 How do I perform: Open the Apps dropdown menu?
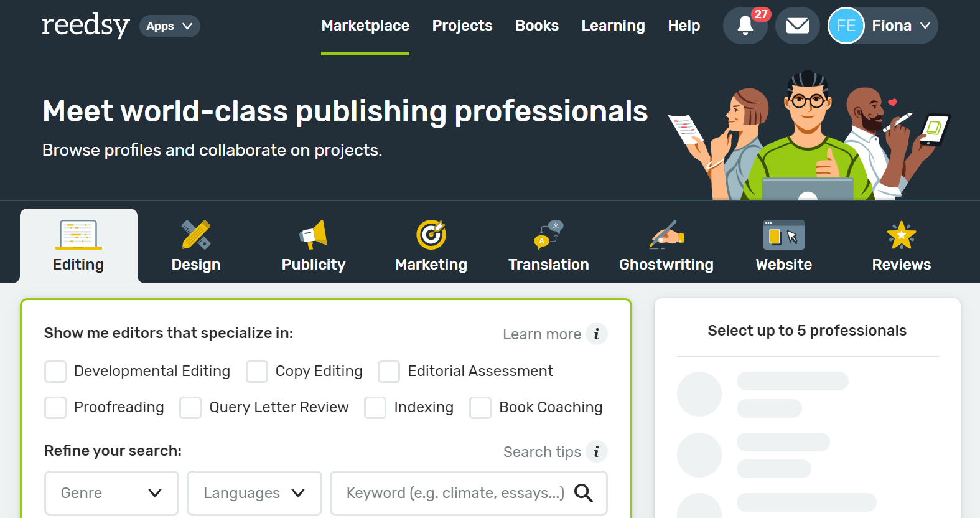pyautogui.click(x=169, y=26)
